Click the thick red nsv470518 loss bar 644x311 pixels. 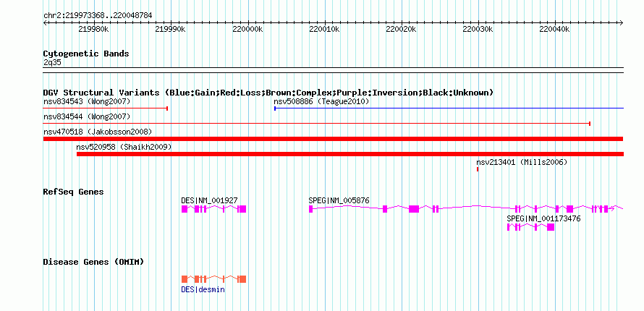[x=333, y=139]
